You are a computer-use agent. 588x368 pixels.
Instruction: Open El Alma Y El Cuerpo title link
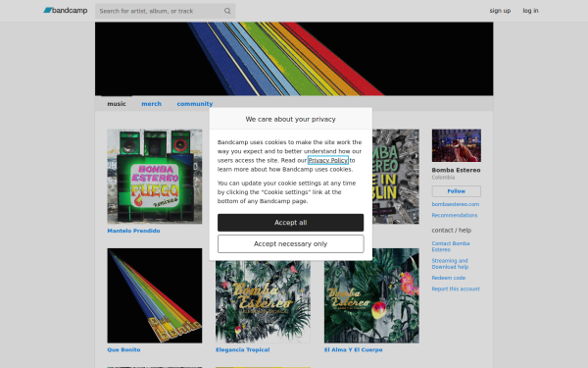tap(353, 350)
